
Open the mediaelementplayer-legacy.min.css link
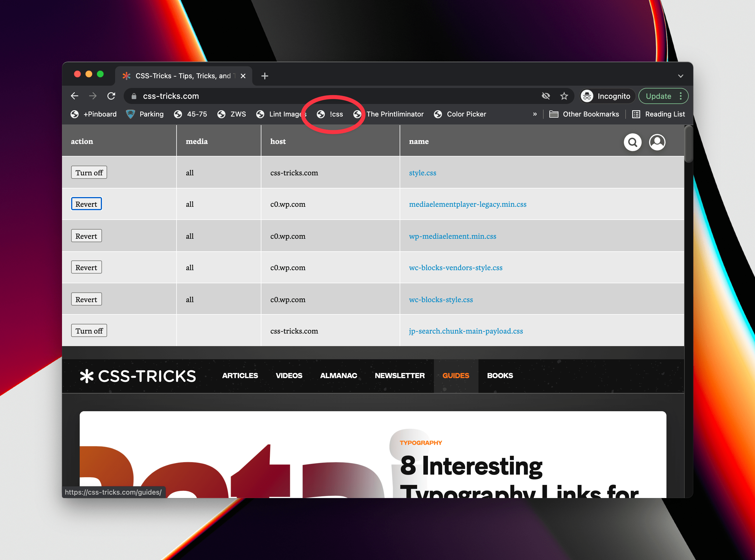467,204
